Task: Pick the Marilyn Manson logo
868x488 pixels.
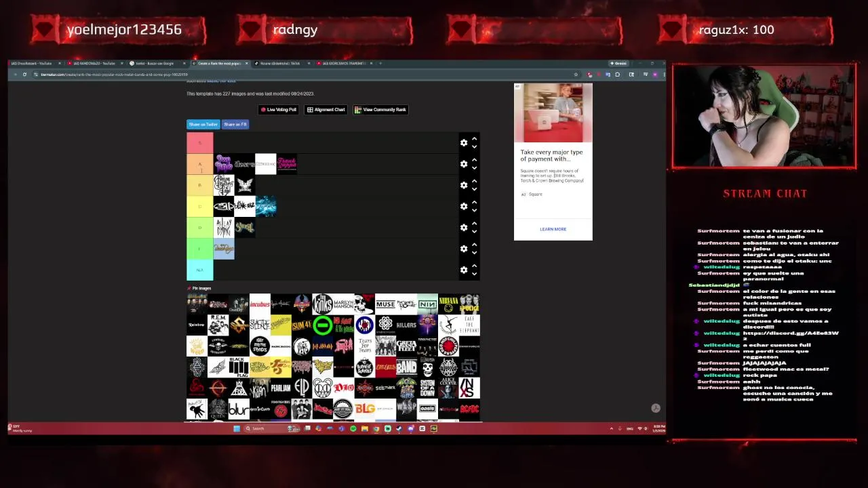Action: (344, 304)
